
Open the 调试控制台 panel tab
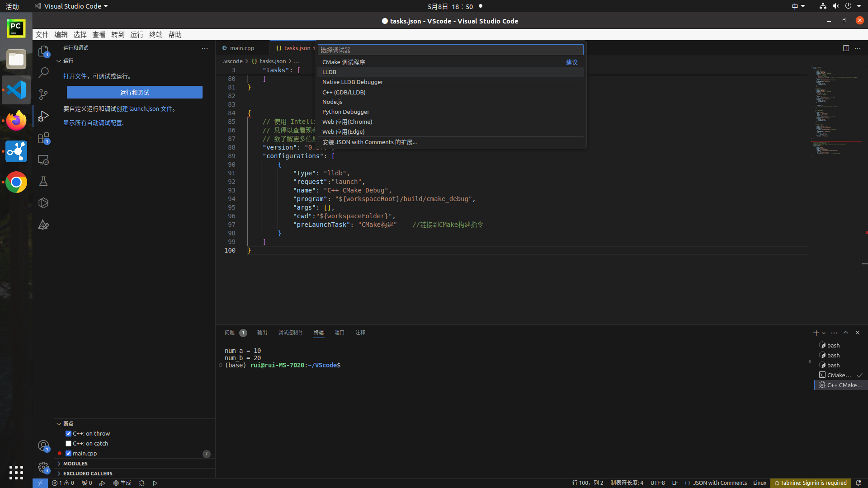tap(291, 333)
